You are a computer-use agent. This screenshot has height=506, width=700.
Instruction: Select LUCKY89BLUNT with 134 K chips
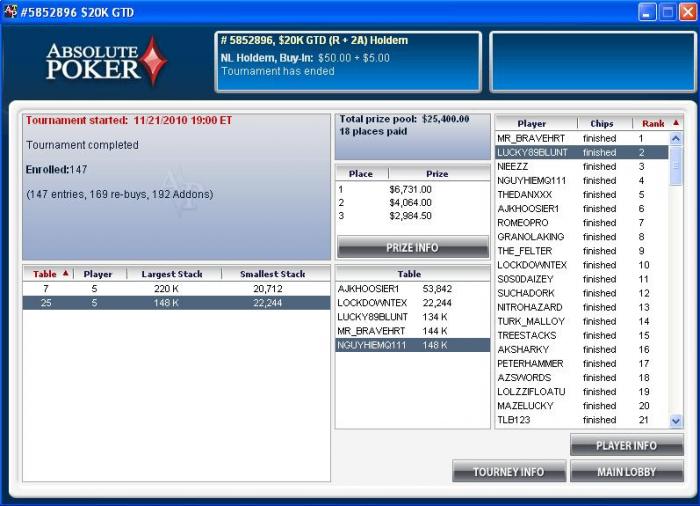pos(412,317)
